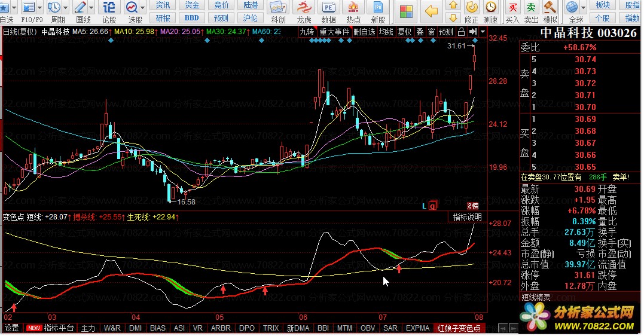The height and width of the screenshot is (336, 644).
Task: Switch to the W&R indicator tab
Action: pyautogui.click(x=112, y=328)
